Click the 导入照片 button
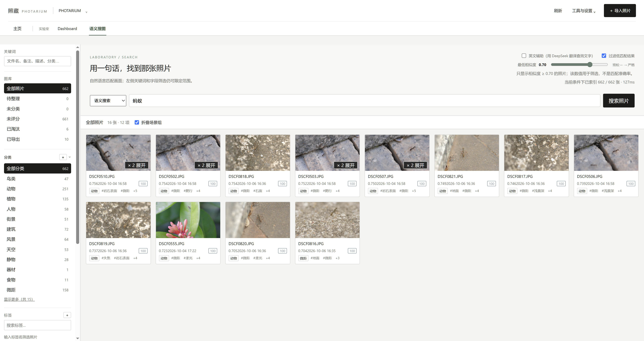The image size is (644, 341). [x=620, y=11]
